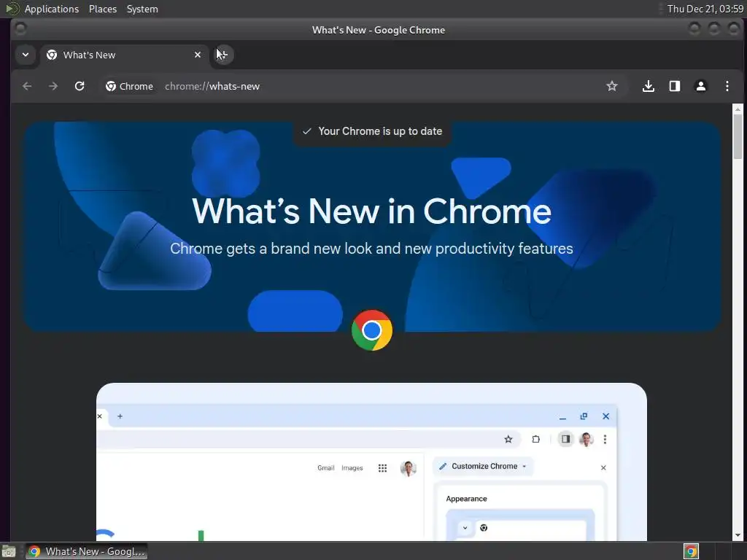Click the illustrated new tab plus
Screen dimensions: 747x560
point(120,416)
